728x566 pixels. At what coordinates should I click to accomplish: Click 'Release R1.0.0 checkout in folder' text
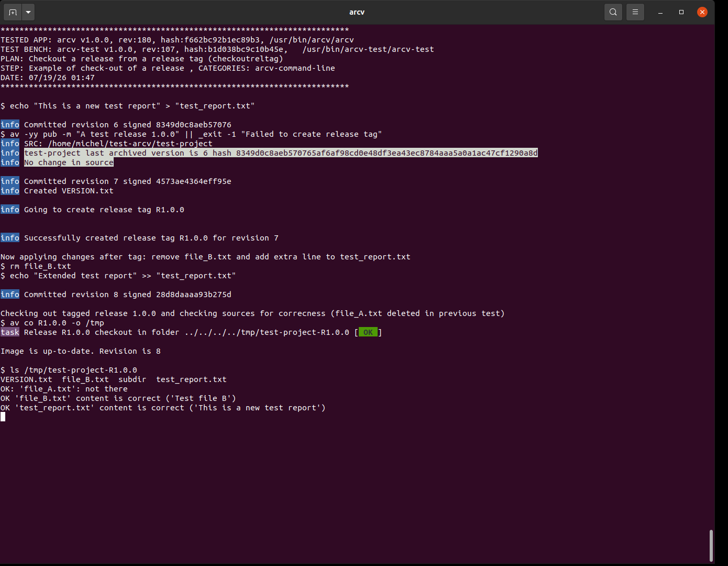click(186, 332)
